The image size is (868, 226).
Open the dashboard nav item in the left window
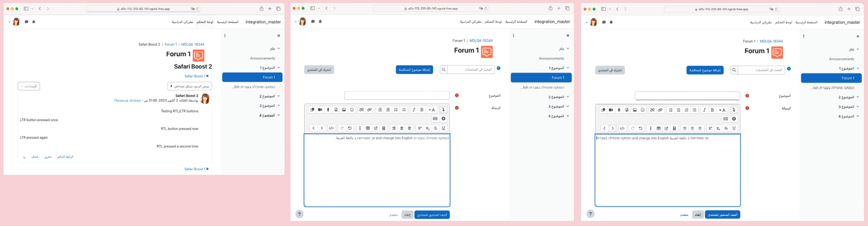click(205, 22)
